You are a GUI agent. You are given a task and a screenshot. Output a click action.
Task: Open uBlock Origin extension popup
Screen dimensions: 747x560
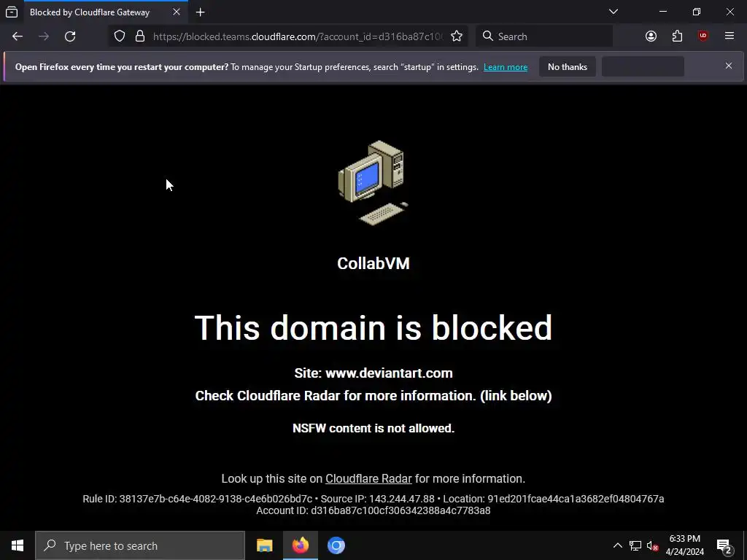703,36
